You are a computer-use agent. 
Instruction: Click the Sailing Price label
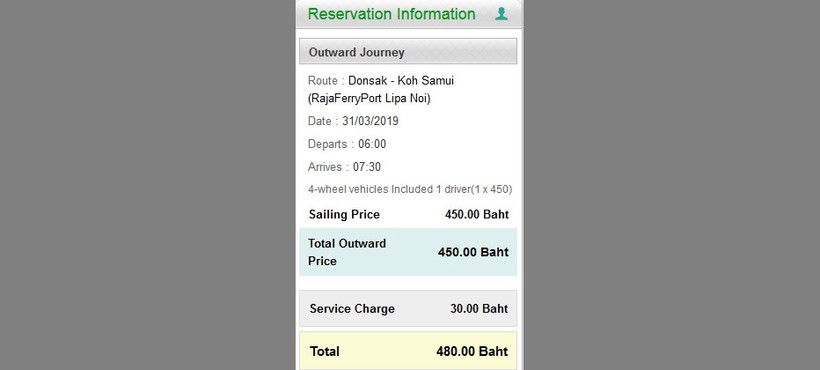click(x=344, y=214)
